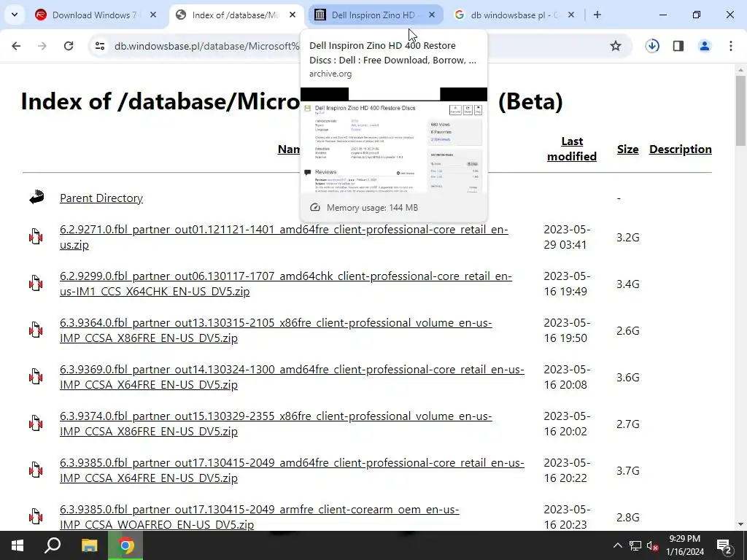Open the Chrome profile icon
Image resolution: width=747 pixels, height=560 pixels.
tap(704, 46)
